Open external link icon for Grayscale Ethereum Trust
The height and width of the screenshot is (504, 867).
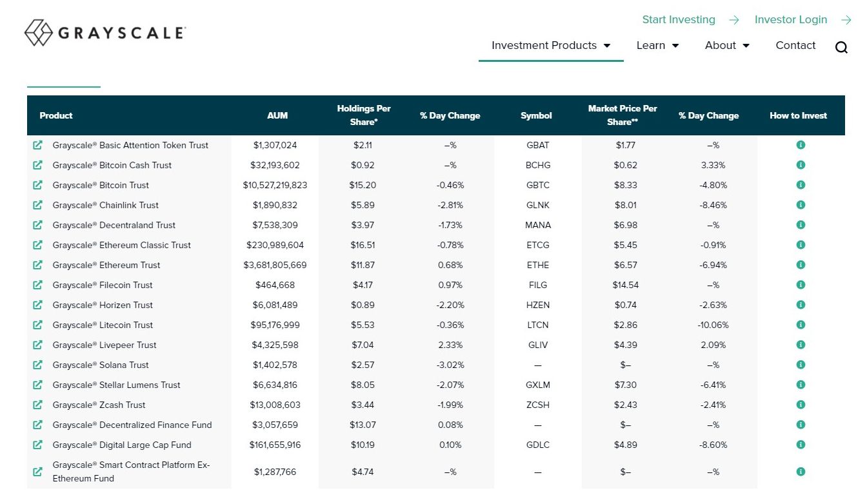tap(37, 265)
